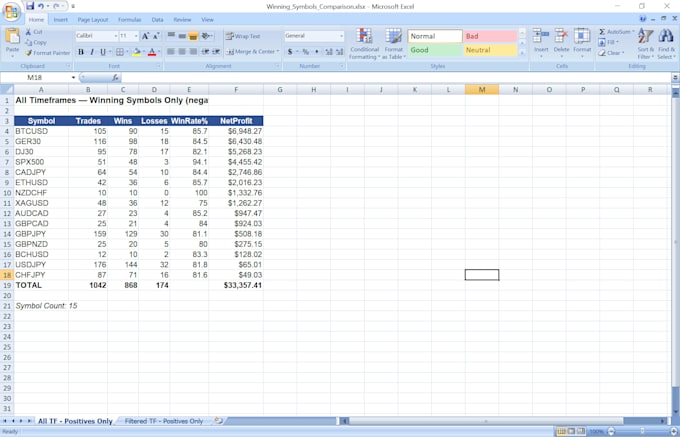Apply the Good cell style
This screenshot has width=680, height=437.
(x=435, y=50)
